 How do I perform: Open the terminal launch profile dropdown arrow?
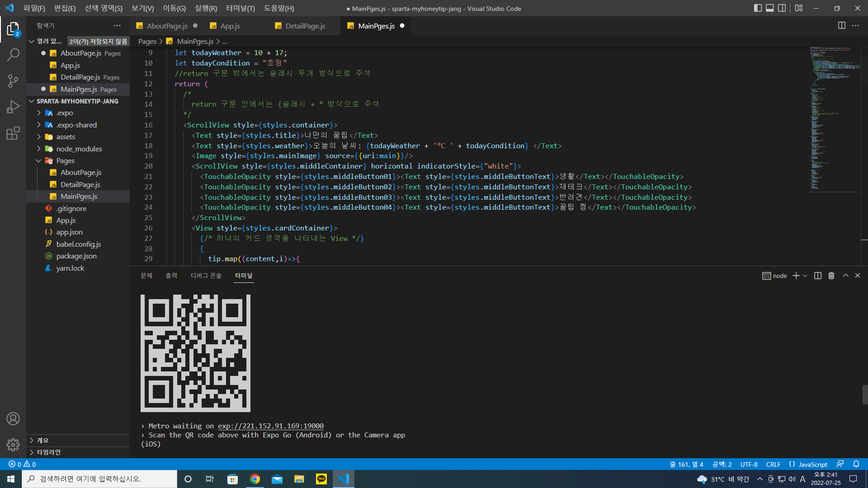(x=805, y=276)
